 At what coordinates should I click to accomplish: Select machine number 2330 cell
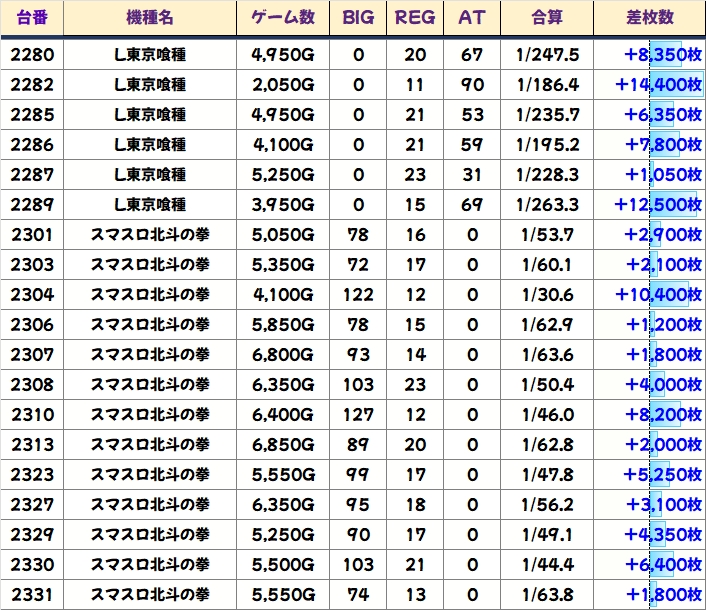tap(32, 565)
